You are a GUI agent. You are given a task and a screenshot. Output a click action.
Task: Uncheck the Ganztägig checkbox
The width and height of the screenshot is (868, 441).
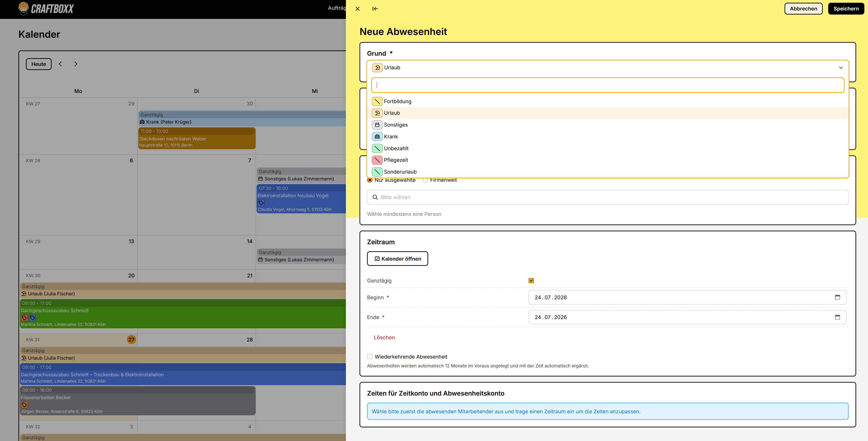click(531, 280)
